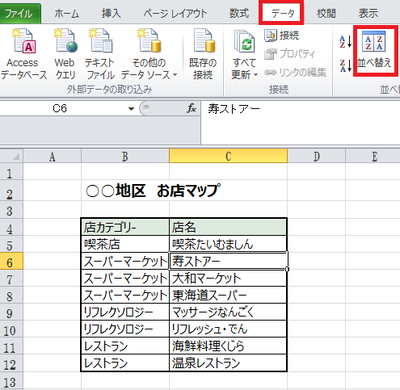Click the Web query icon
This screenshot has width=400, height=390.
(65, 54)
